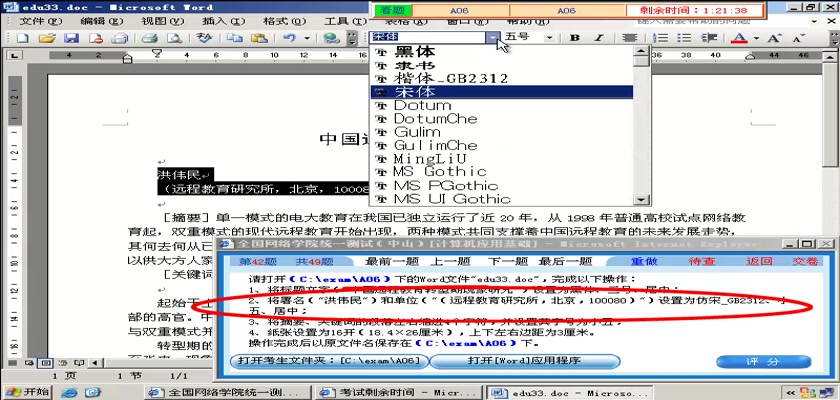Click the Decrease Indent icon

coord(709,37)
